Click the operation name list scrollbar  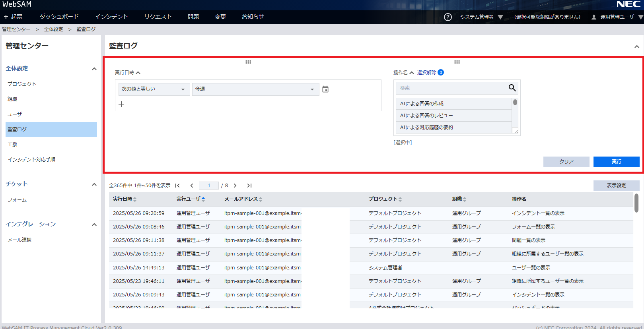[x=515, y=115]
